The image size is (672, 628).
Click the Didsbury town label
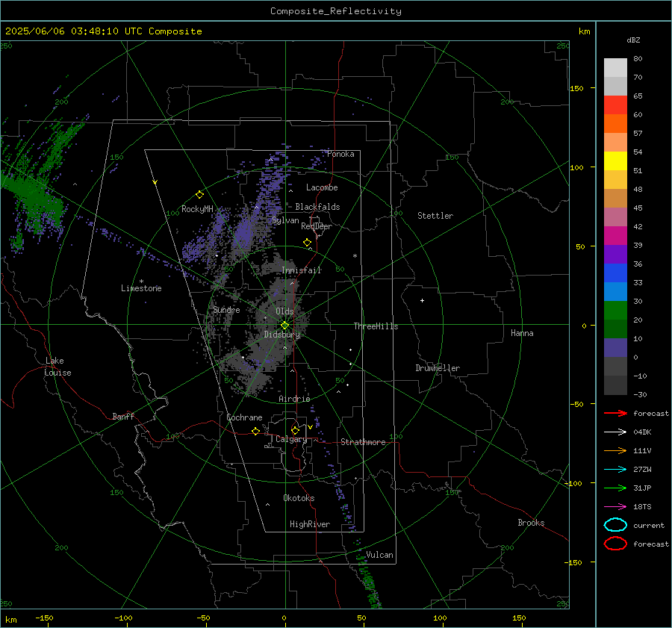tap(281, 335)
